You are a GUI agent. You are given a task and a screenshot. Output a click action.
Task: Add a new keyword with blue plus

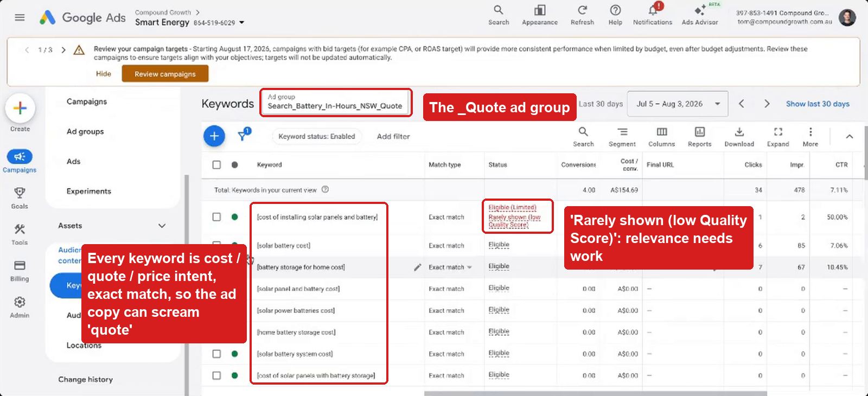tap(214, 136)
